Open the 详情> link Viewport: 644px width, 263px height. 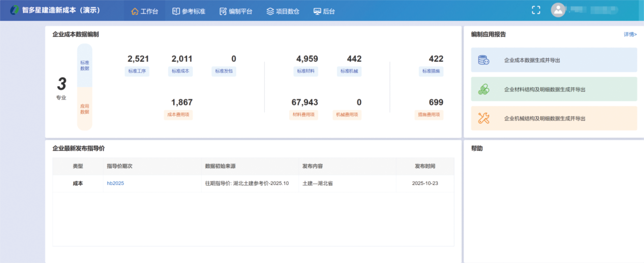[630, 34]
